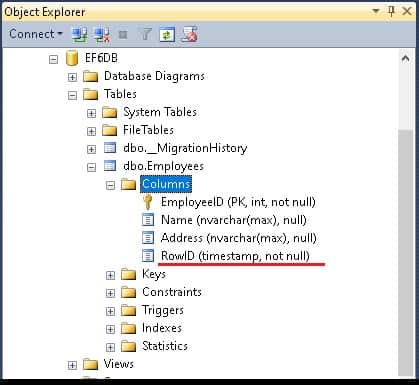The width and height of the screenshot is (419, 385).
Task: Select the Tables folder icon
Action: tap(90, 94)
